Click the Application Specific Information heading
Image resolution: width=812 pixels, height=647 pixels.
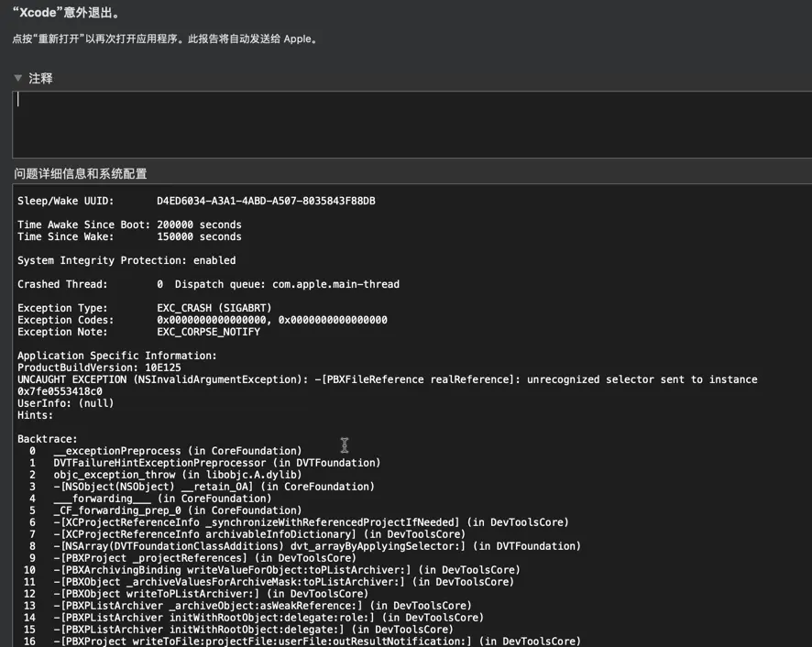(117, 356)
